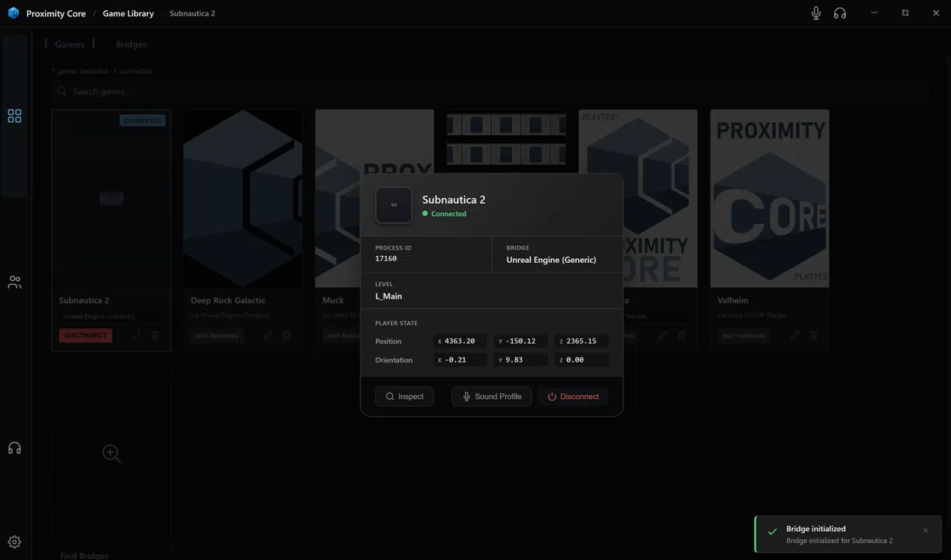Open the headphones audio page in sidebar
The width and height of the screenshot is (951, 560).
(14, 448)
